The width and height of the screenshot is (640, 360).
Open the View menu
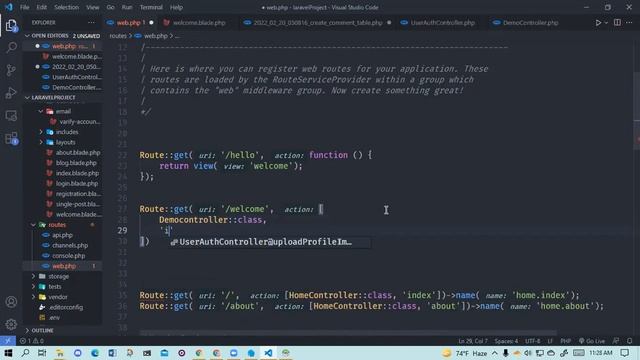pyautogui.click(x=93, y=7)
